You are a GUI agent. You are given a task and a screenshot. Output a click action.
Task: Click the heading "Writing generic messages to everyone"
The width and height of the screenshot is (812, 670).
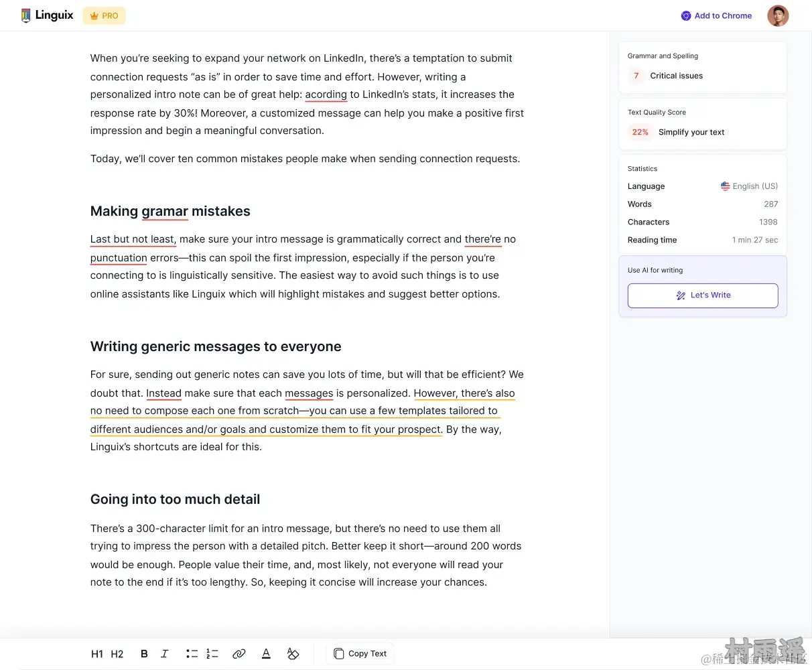[216, 346]
